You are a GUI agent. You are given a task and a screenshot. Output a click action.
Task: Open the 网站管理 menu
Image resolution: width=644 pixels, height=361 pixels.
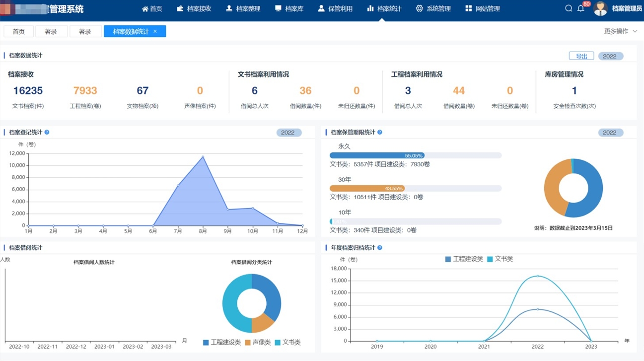[x=482, y=9]
